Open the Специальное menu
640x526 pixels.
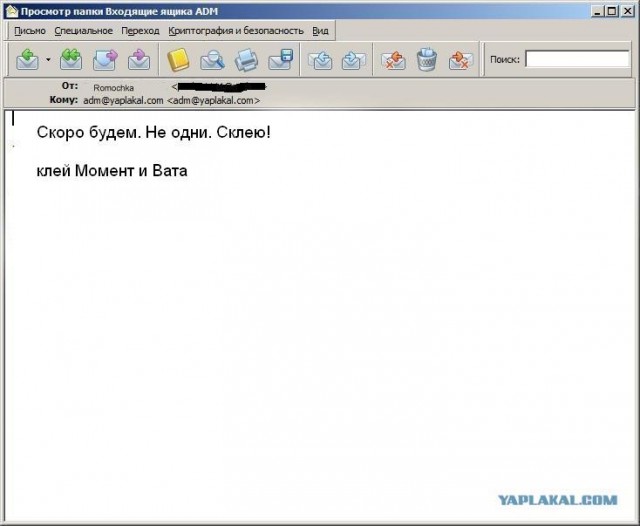83,31
